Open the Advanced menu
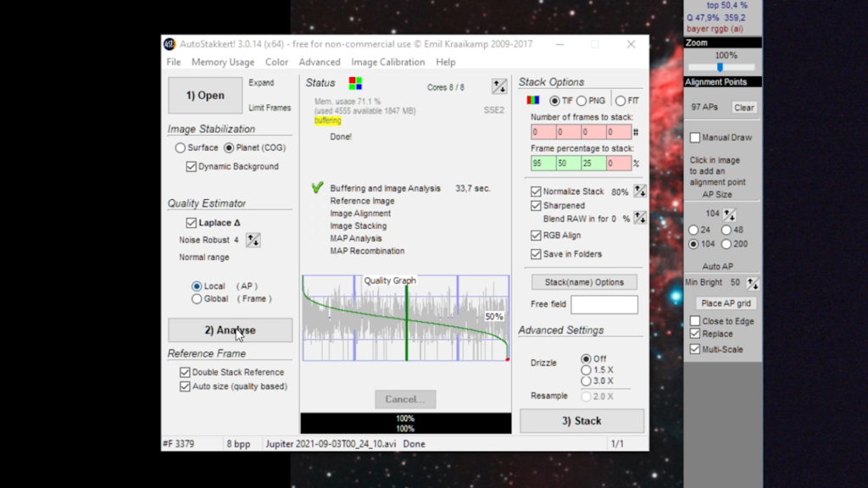 [320, 62]
